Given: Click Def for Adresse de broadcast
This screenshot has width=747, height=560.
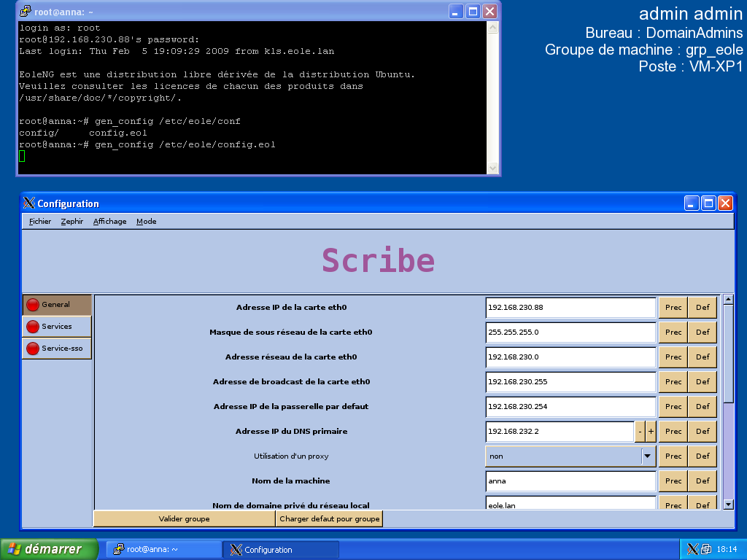Looking at the screenshot, I should (x=703, y=382).
